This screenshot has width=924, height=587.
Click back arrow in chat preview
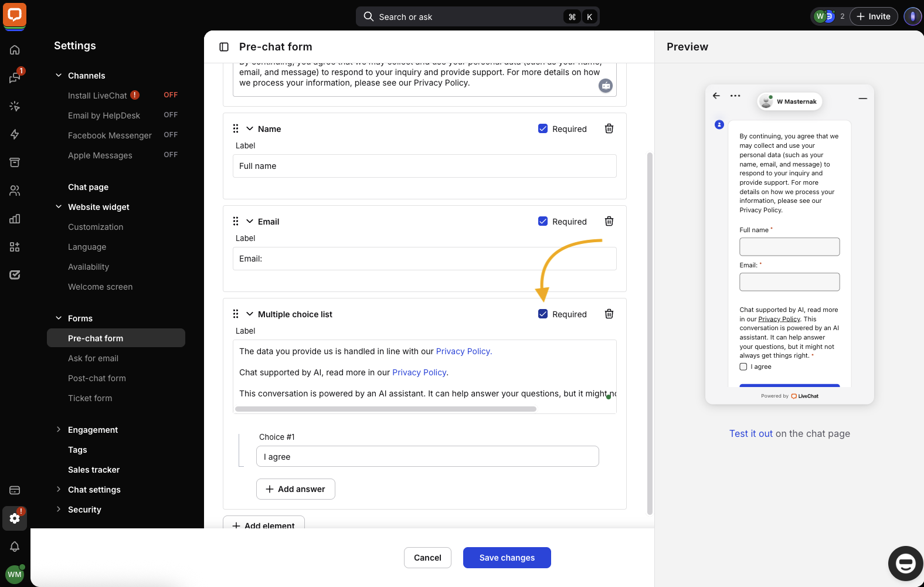coord(716,96)
